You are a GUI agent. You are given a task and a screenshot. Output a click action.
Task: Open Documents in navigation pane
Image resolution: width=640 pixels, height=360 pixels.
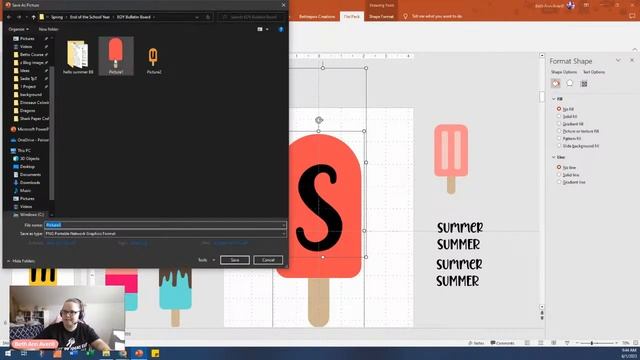point(27,175)
